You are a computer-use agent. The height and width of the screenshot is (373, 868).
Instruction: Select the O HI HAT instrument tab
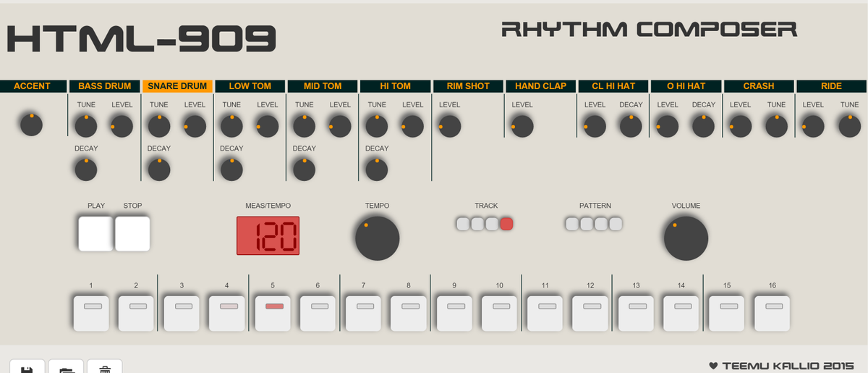(x=686, y=85)
